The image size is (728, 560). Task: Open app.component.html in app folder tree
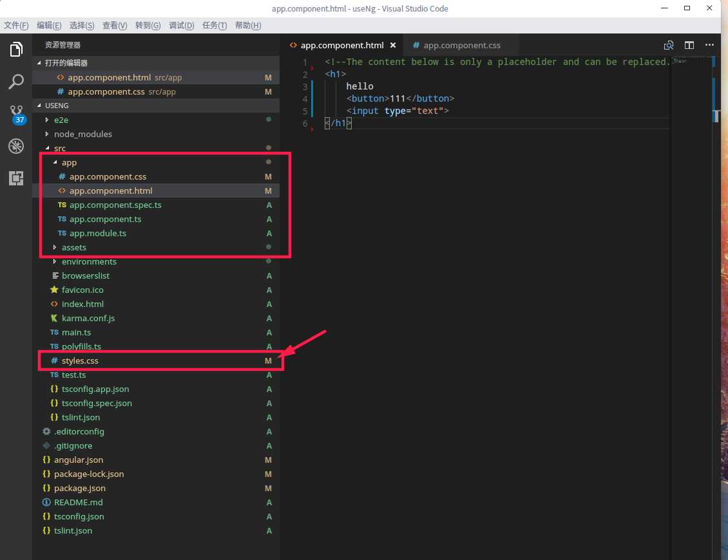[x=155, y=191]
